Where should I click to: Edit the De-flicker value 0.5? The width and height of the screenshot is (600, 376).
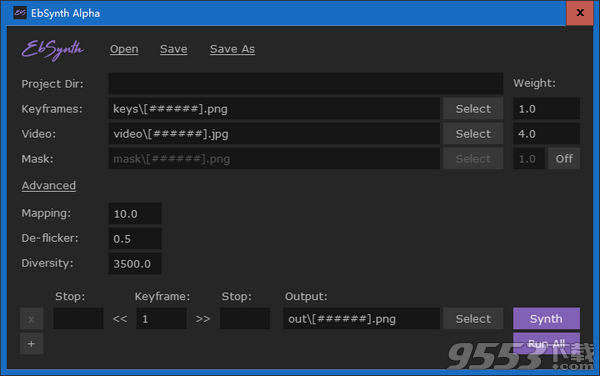(x=135, y=239)
